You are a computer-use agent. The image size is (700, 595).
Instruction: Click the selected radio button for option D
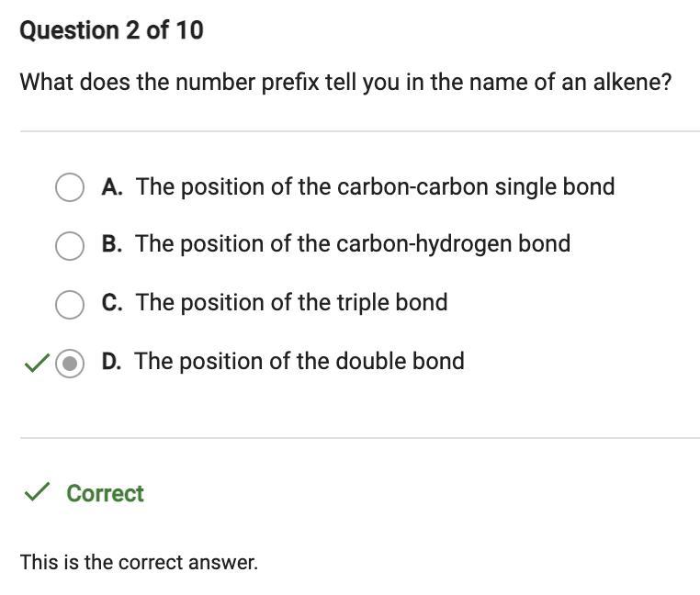(x=70, y=363)
